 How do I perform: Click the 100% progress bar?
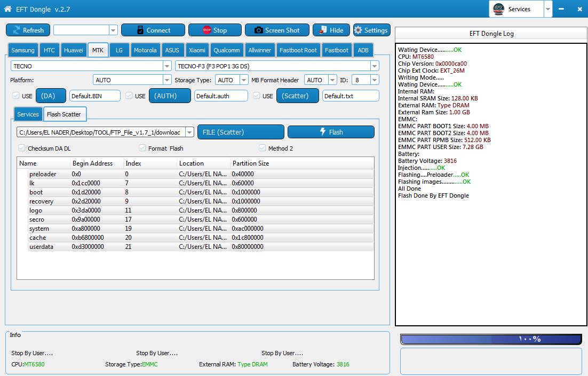[491, 339]
